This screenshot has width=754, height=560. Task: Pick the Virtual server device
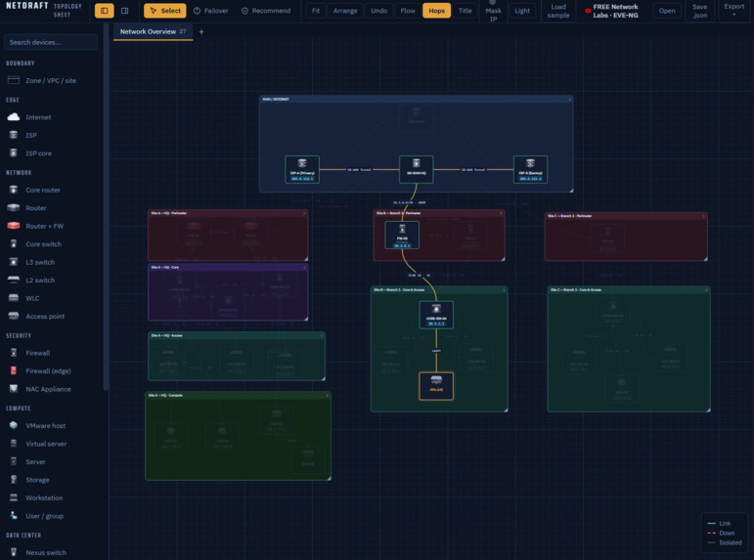(x=51, y=444)
